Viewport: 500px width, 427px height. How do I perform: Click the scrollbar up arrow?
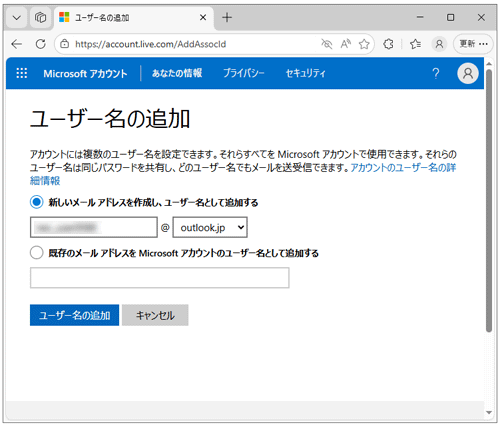tap(489, 63)
